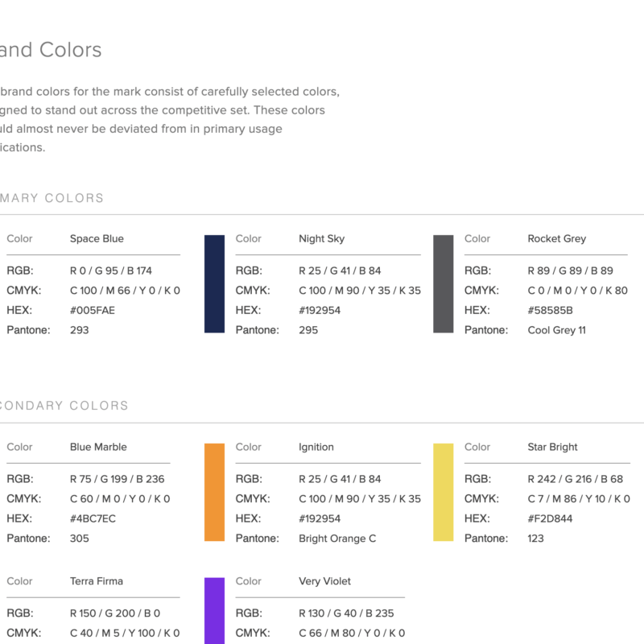Click the Ignition orange color swatch
Image resolution: width=644 pixels, height=644 pixels.
[x=214, y=492]
